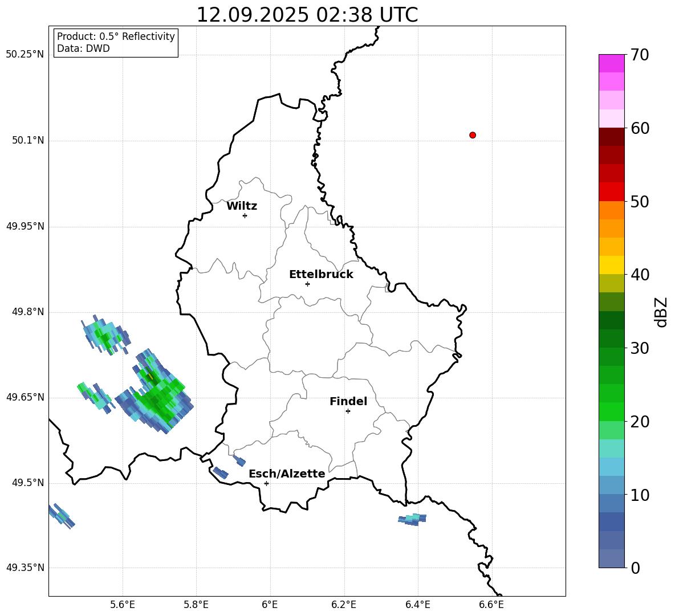Click the echo at the bottom-left map edge
The image size is (675, 616).
click(x=62, y=516)
